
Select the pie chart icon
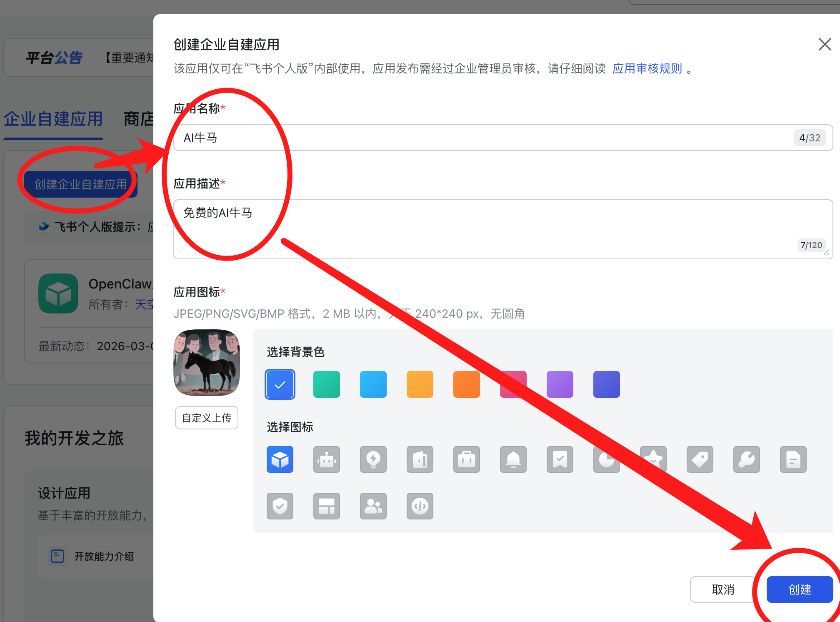(x=607, y=459)
